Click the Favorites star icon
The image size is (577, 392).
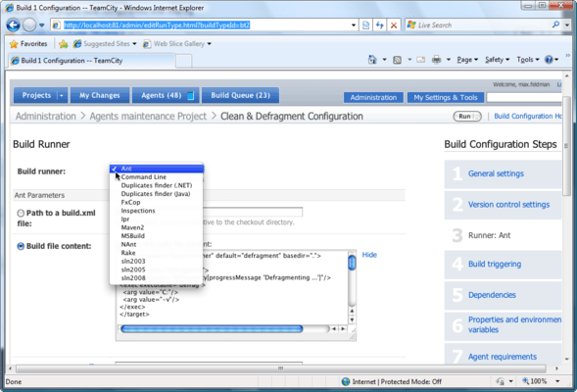[14, 44]
